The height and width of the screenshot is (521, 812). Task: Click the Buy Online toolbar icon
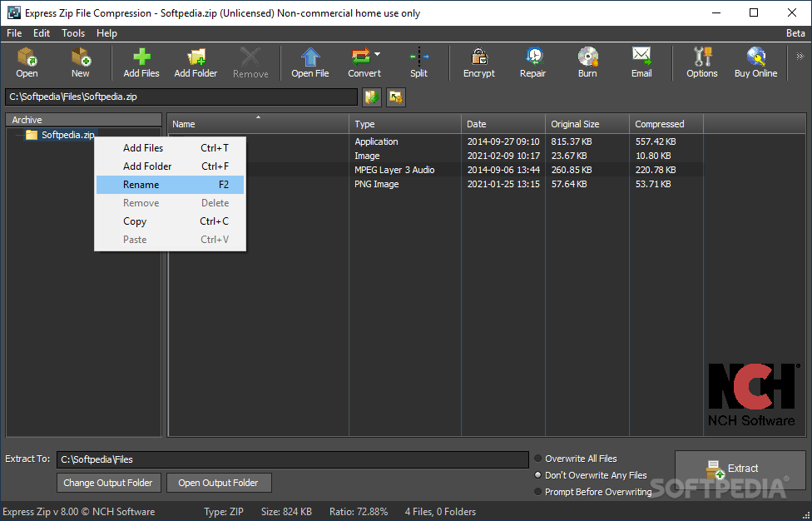(x=756, y=62)
